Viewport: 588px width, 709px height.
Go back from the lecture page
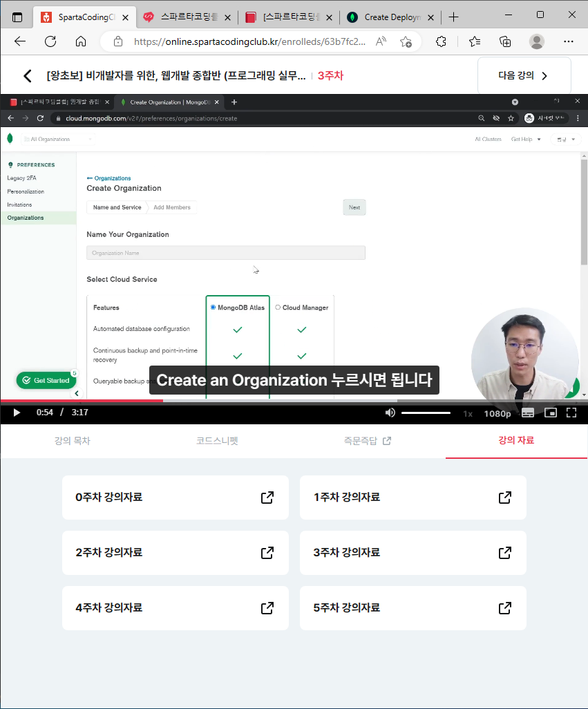[28, 75]
